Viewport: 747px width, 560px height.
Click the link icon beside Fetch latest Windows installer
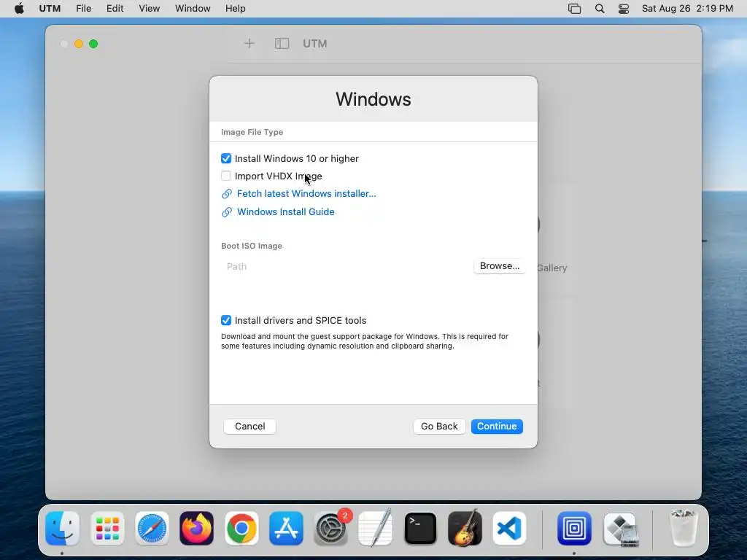(227, 194)
